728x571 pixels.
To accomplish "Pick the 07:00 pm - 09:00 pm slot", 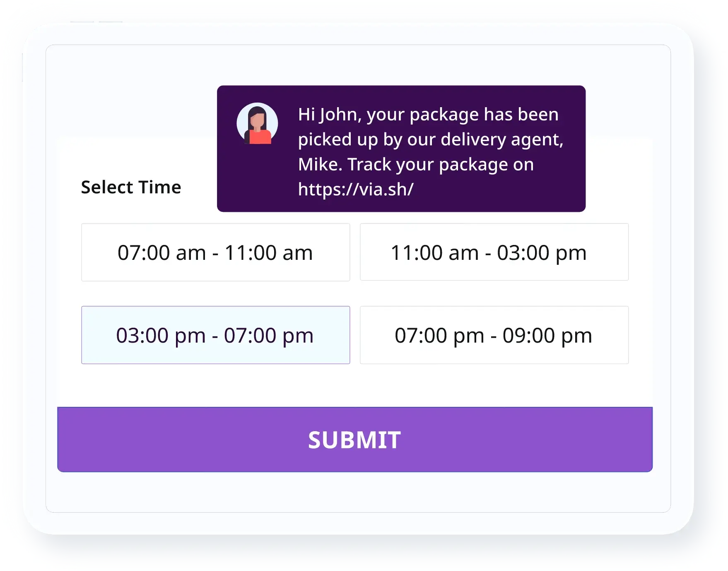I will 494,335.
